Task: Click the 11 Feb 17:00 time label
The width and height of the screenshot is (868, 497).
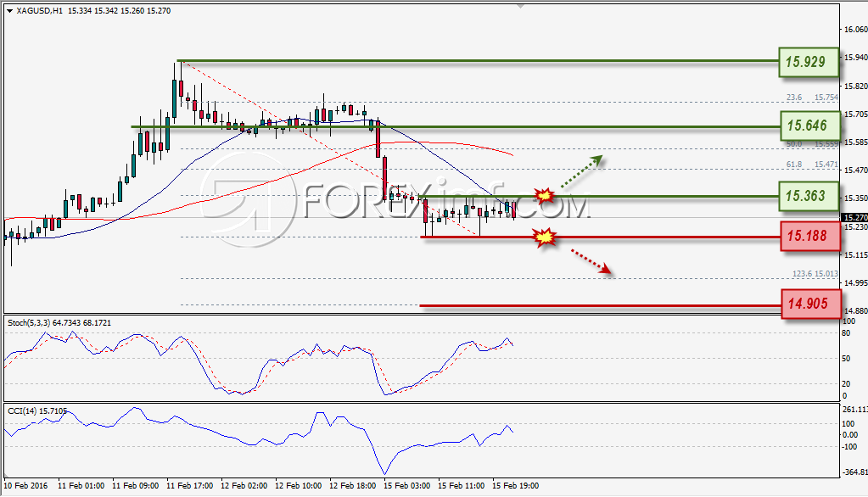Action: tap(189, 486)
